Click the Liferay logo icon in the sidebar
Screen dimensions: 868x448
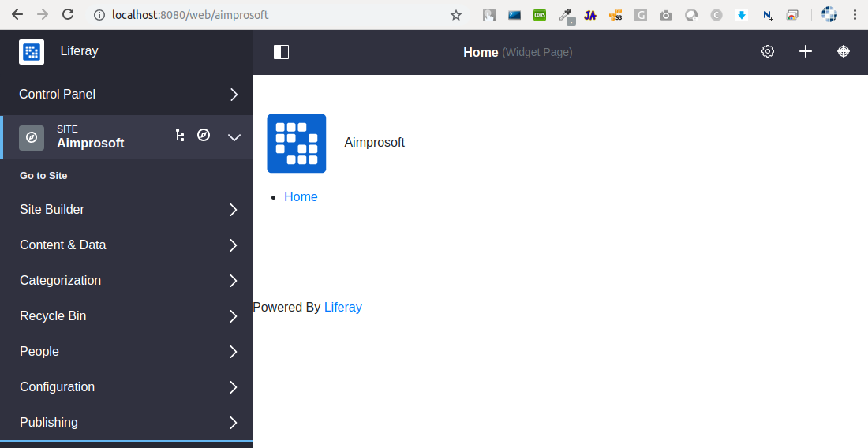pyautogui.click(x=32, y=52)
